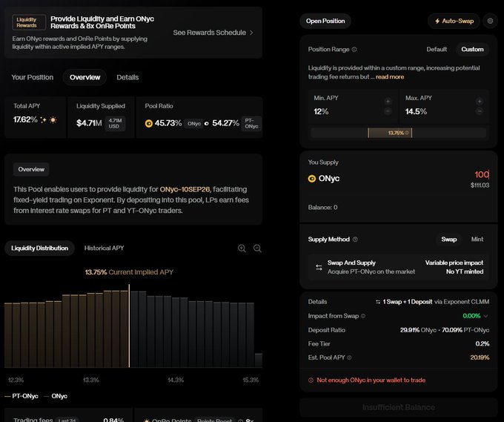
Task: Click the read more link
Action: tap(390, 77)
